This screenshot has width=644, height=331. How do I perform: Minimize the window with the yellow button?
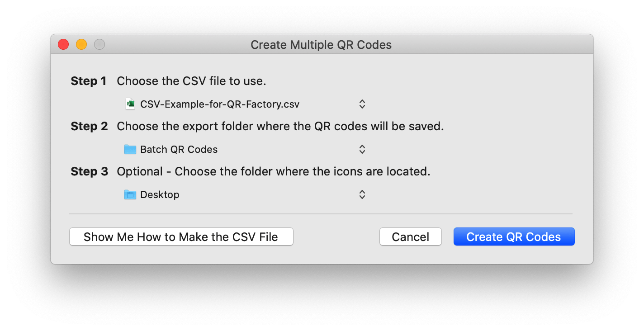click(81, 44)
